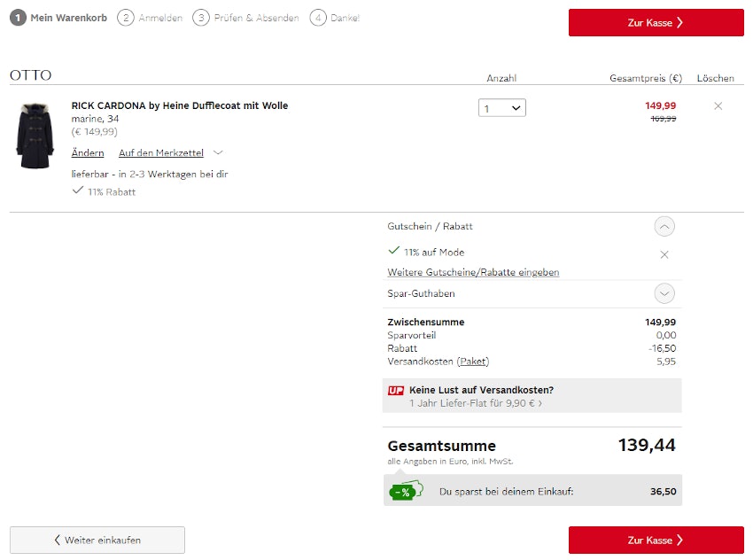
Task: Click the OTTO logo
Action: pos(31,75)
